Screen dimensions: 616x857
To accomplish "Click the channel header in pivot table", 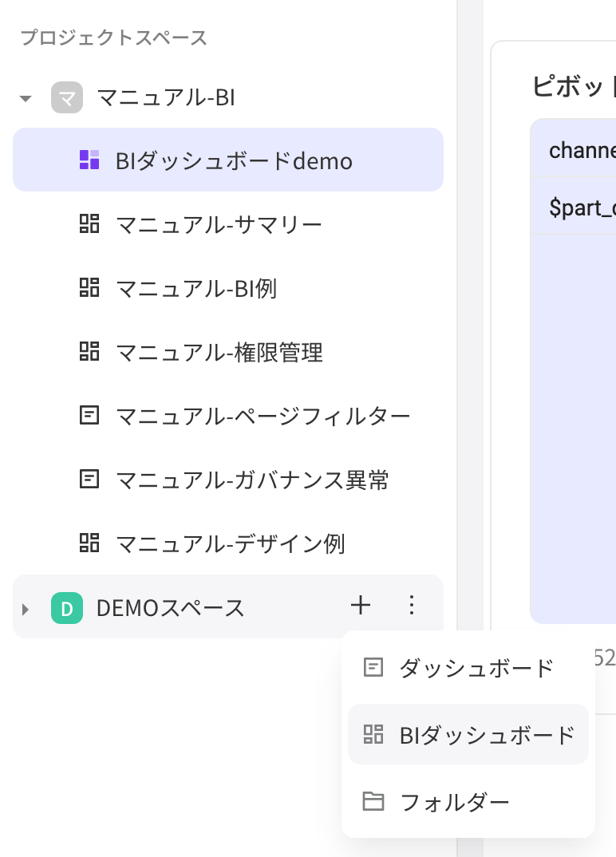I will coord(582,150).
